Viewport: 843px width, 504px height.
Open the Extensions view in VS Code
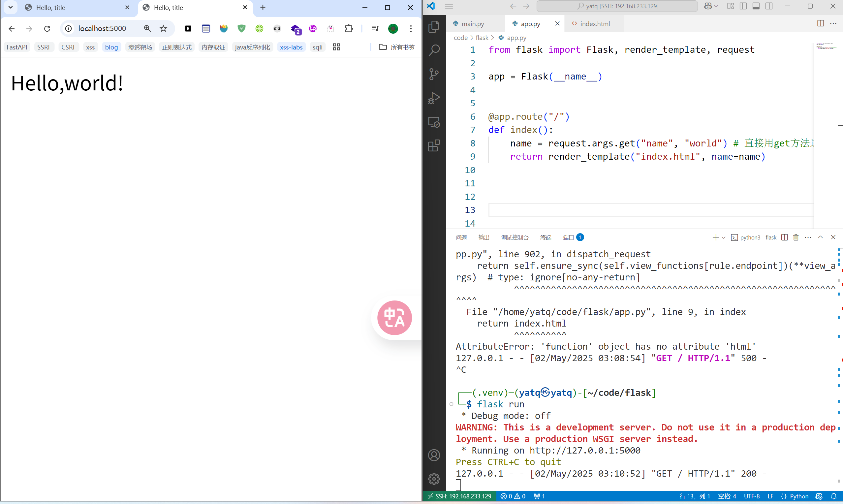click(x=434, y=146)
